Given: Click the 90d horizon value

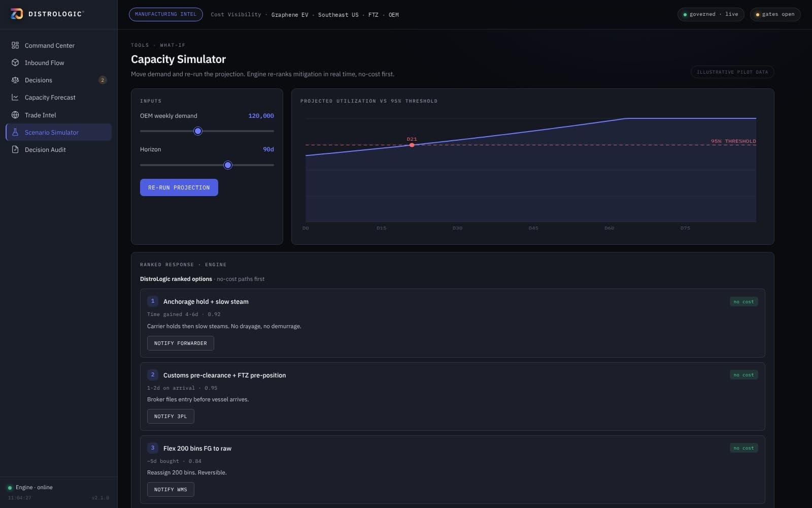Looking at the screenshot, I should pos(268,149).
